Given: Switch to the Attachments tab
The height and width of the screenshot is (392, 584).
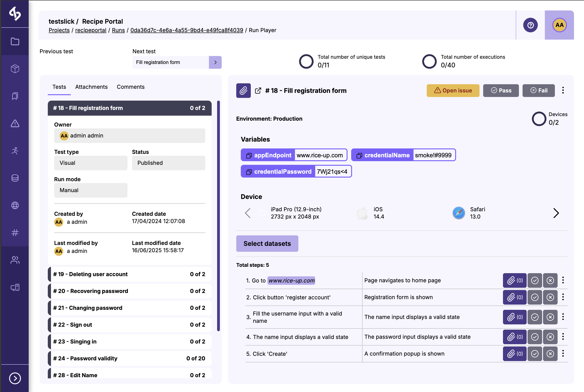Looking at the screenshot, I should pyautogui.click(x=91, y=87).
